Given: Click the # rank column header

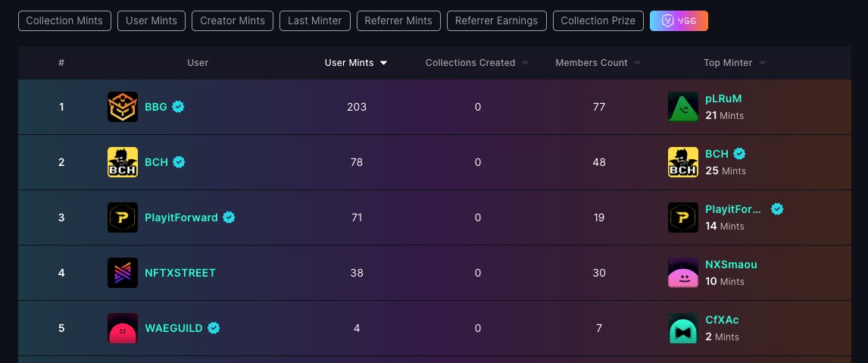Looking at the screenshot, I should tap(61, 63).
